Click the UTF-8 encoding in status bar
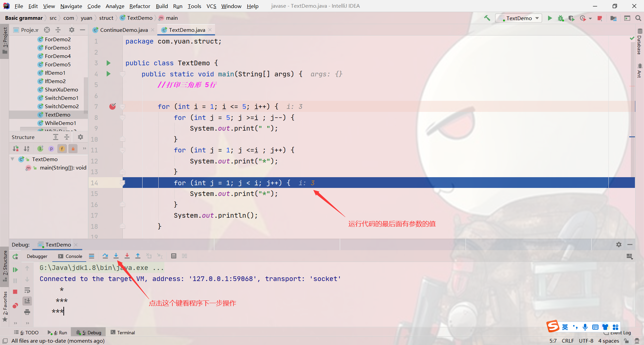The height and width of the screenshot is (345, 644). (586, 341)
